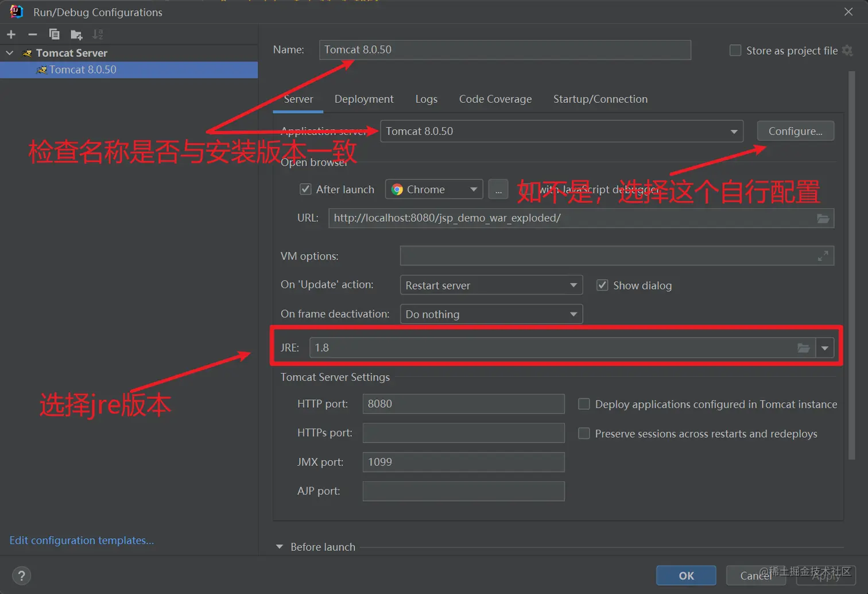Click the AJP port field

tap(464, 491)
